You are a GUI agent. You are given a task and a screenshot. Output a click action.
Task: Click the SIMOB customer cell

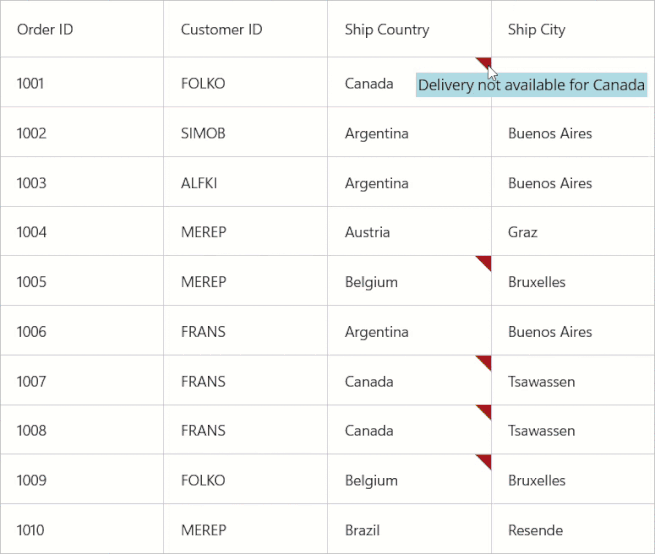click(203, 133)
